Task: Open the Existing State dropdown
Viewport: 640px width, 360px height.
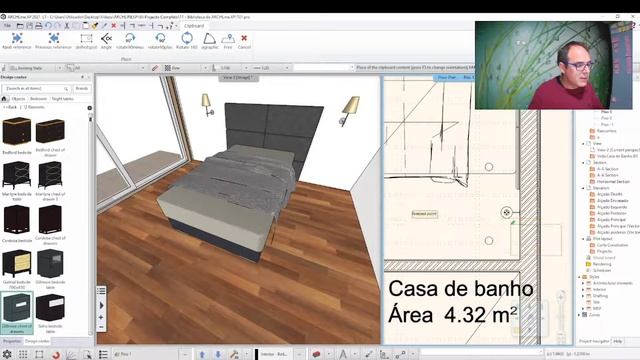Action: click(60, 68)
